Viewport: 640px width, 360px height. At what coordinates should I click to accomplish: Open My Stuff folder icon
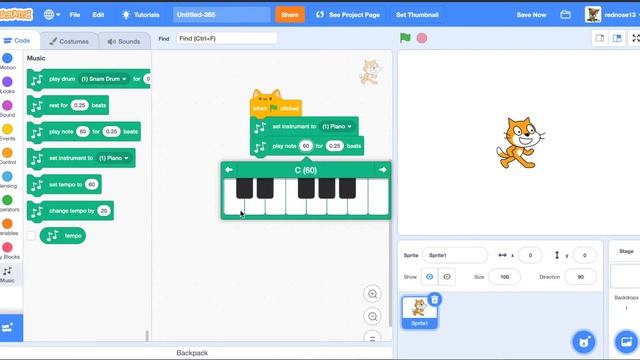[565, 15]
